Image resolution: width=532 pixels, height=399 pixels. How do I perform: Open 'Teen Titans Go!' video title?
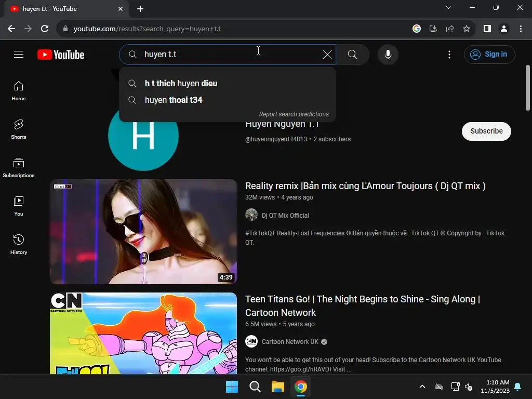pos(363,305)
